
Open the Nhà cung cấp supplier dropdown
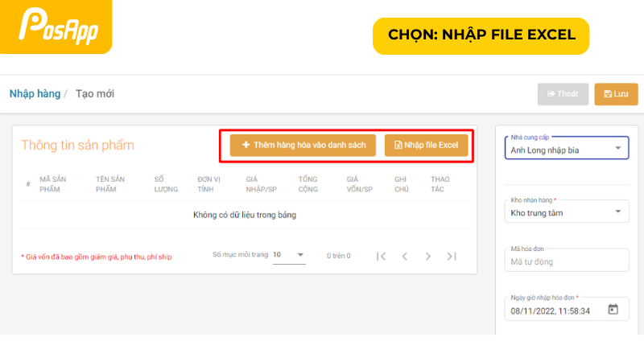(567, 148)
